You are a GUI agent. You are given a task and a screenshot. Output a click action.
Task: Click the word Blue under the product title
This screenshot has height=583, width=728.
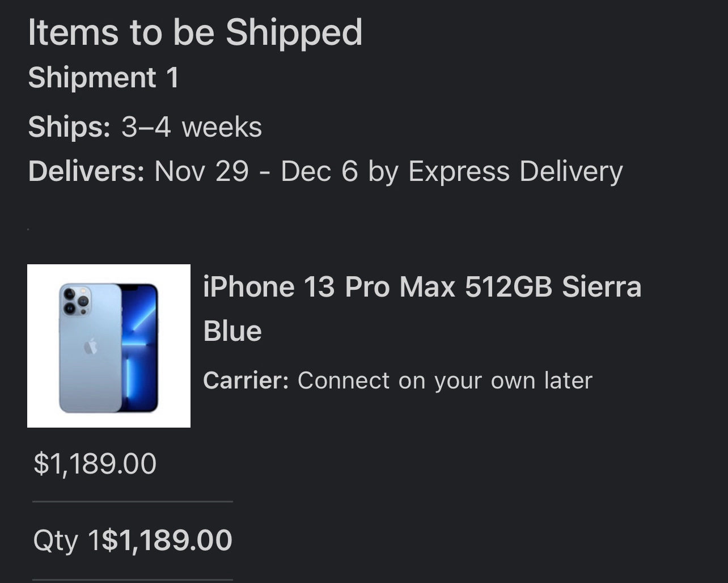pos(232,331)
